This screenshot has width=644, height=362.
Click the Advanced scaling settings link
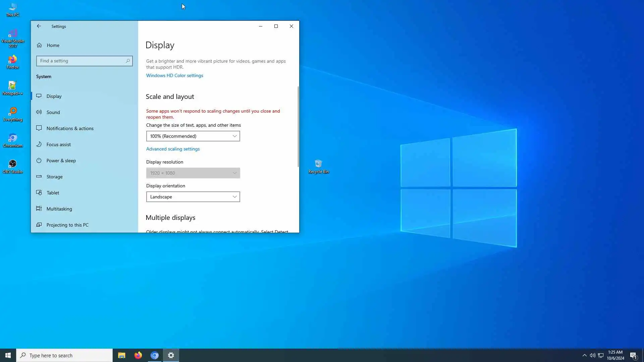pyautogui.click(x=173, y=149)
